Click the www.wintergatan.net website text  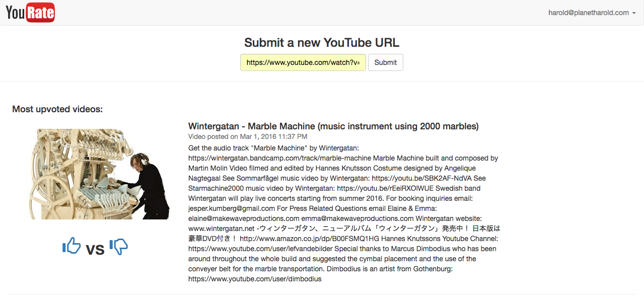[x=222, y=229]
